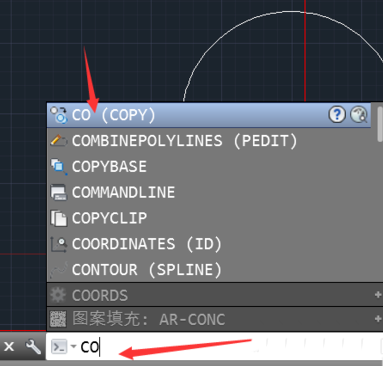Image resolution: width=383 pixels, height=366 pixels.
Task: Search the web for COPY command
Action: point(359,115)
